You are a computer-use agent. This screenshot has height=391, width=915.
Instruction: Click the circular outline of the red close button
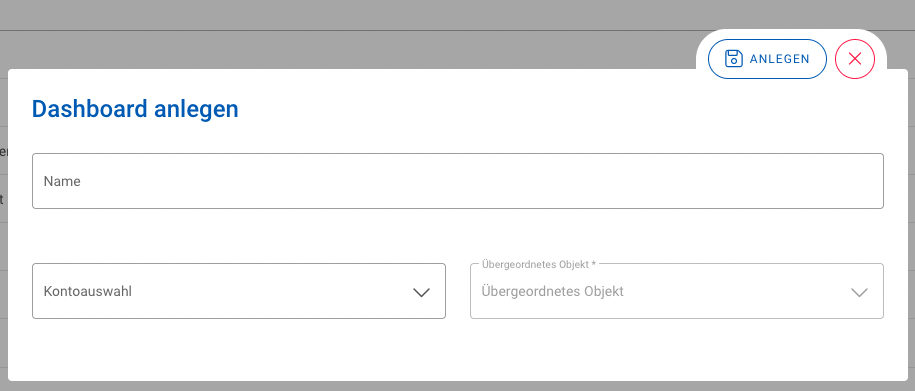tap(855, 40)
